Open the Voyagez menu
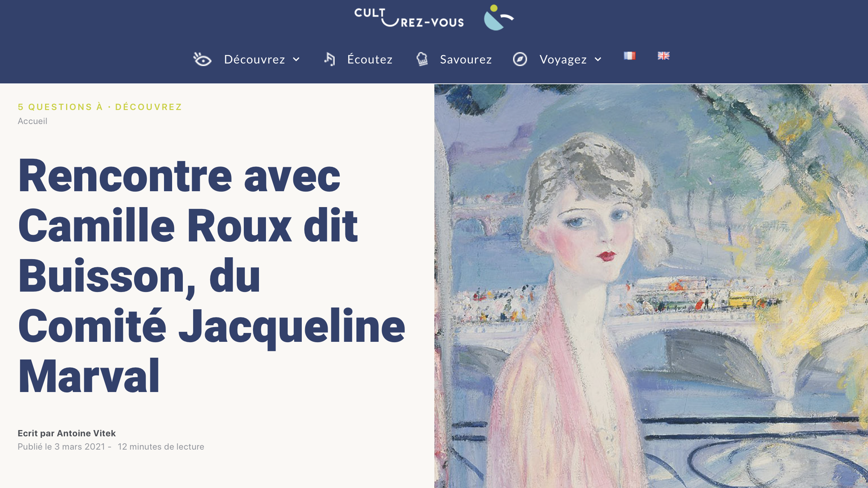The height and width of the screenshot is (488, 868). click(x=563, y=59)
